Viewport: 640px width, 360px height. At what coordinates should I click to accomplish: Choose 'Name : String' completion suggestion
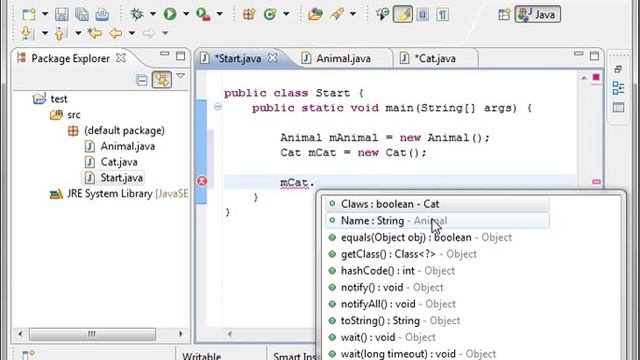(x=437, y=221)
